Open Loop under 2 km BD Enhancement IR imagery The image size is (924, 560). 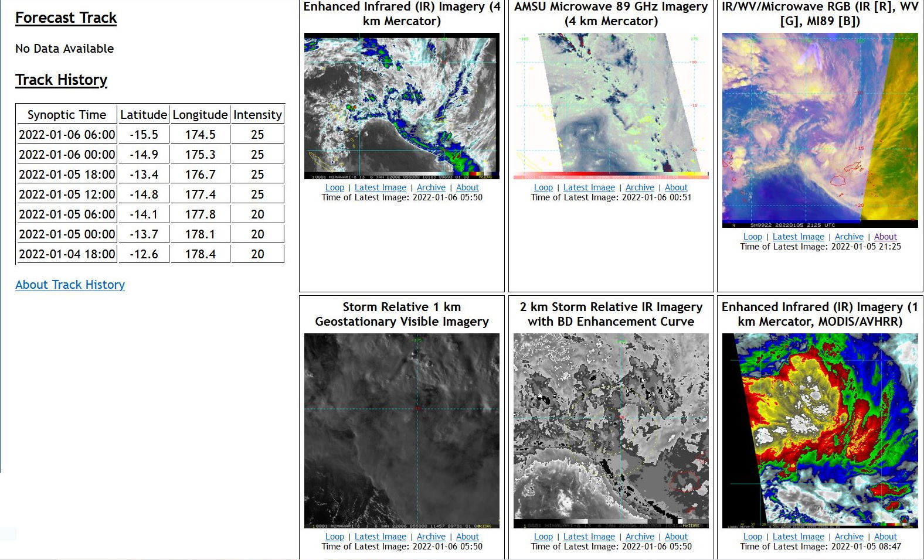543,537
